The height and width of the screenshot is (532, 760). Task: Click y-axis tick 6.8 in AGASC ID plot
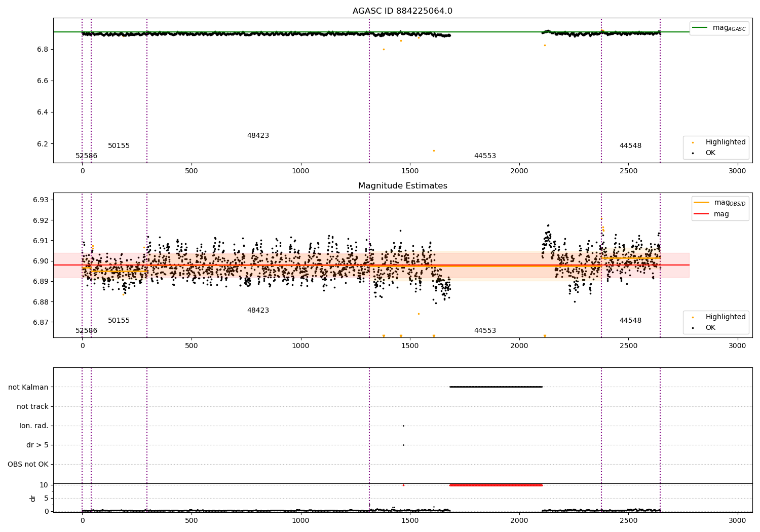pyautogui.click(x=43, y=50)
